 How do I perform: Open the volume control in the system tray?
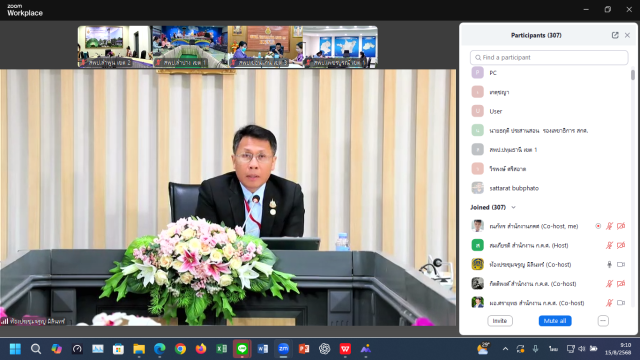click(x=582, y=349)
